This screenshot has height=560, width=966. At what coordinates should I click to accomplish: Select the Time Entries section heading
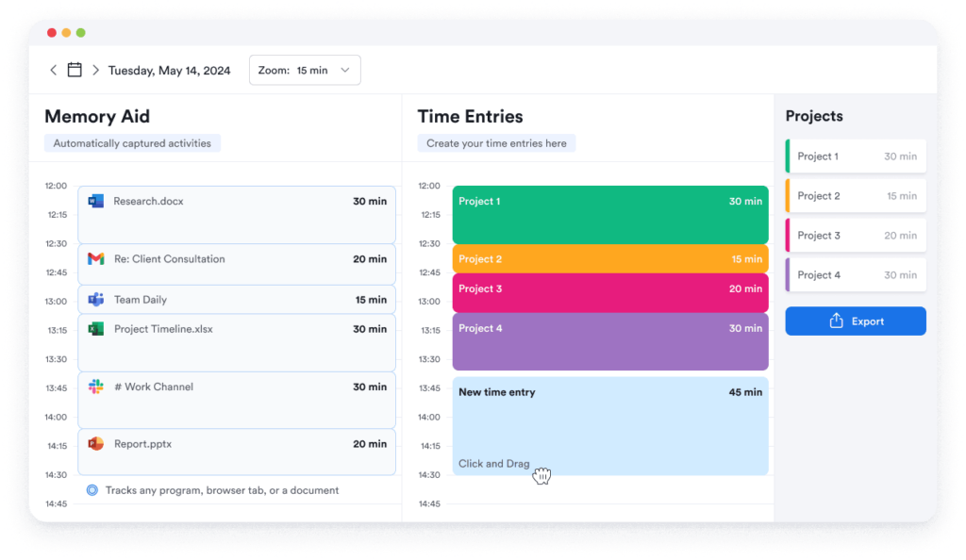470,116
